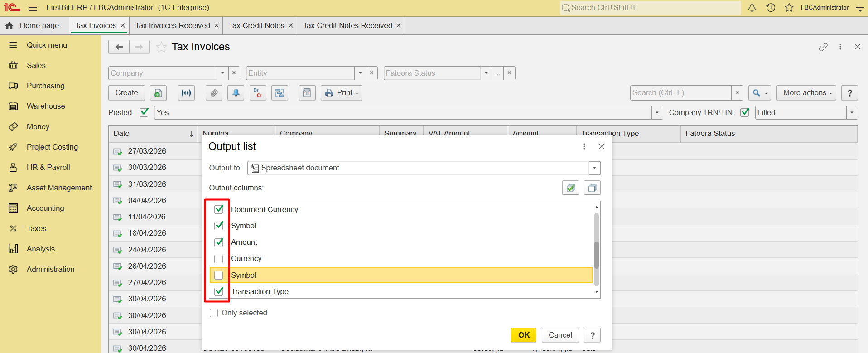Uncheck the Transaction Type output column
The height and width of the screenshot is (353, 868).
tap(219, 291)
